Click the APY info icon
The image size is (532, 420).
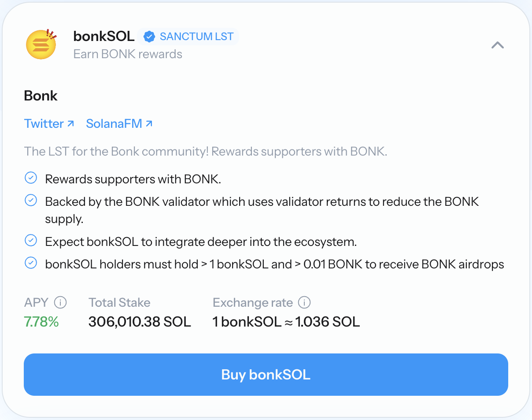click(x=60, y=303)
